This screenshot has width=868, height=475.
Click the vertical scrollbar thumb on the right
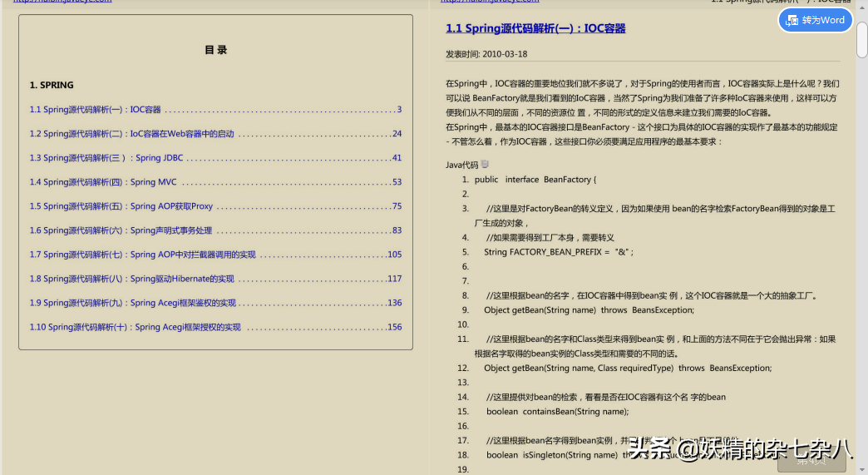(862, 40)
